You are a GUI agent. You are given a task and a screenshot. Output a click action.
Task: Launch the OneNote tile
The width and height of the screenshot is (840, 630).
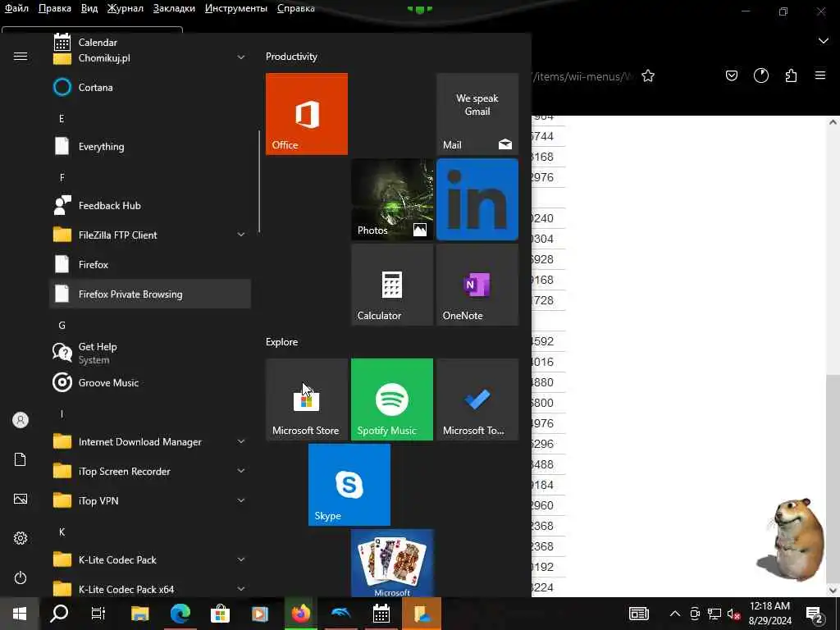pos(477,285)
